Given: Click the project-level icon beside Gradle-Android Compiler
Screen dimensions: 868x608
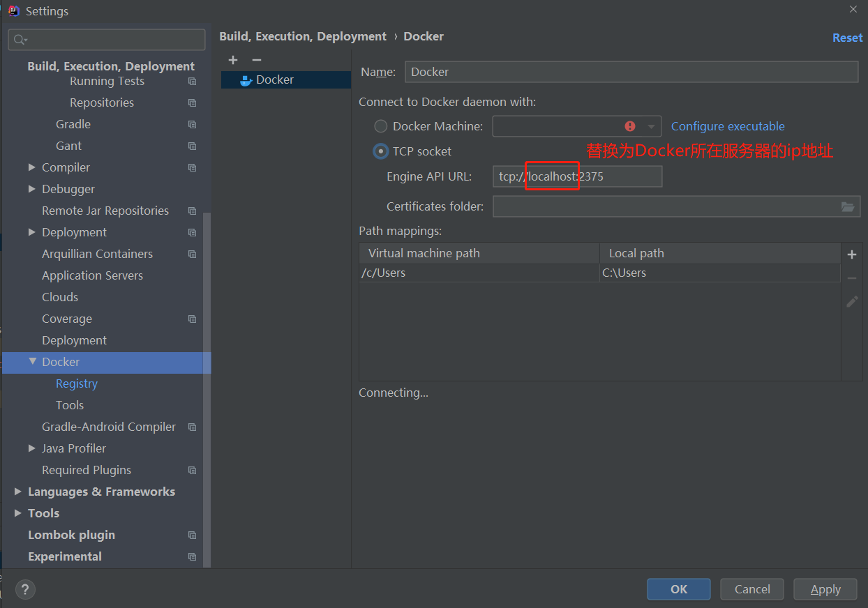Looking at the screenshot, I should click(x=193, y=427).
